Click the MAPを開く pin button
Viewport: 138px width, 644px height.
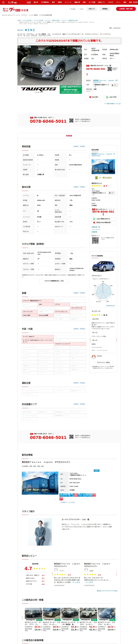[94, 97]
